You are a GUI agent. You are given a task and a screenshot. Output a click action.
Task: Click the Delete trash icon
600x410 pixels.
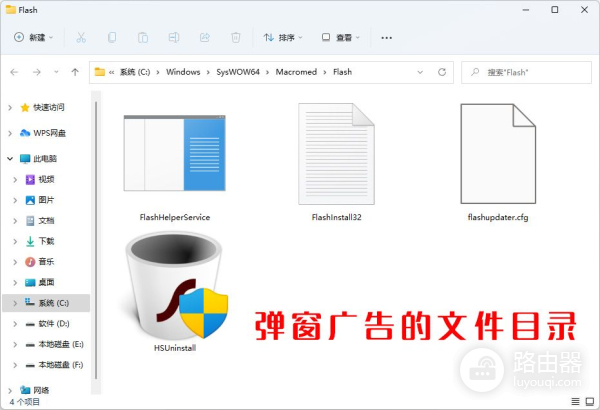(x=236, y=38)
